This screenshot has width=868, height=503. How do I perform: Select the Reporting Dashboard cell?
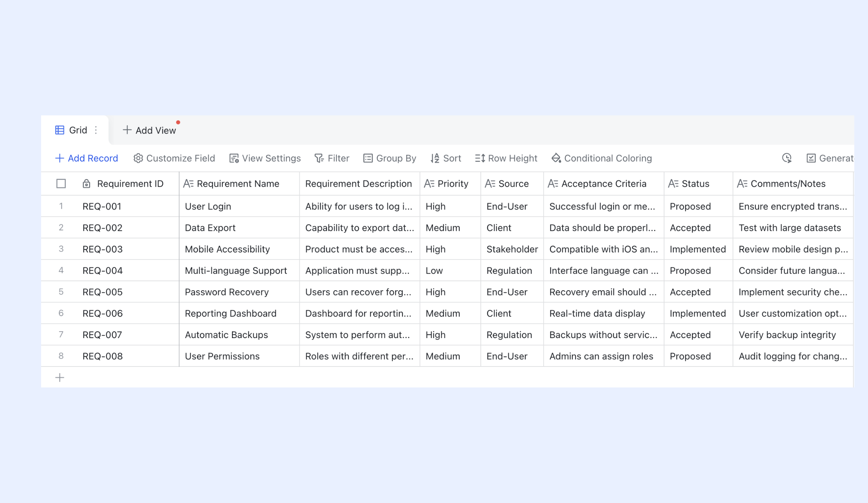click(x=239, y=313)
